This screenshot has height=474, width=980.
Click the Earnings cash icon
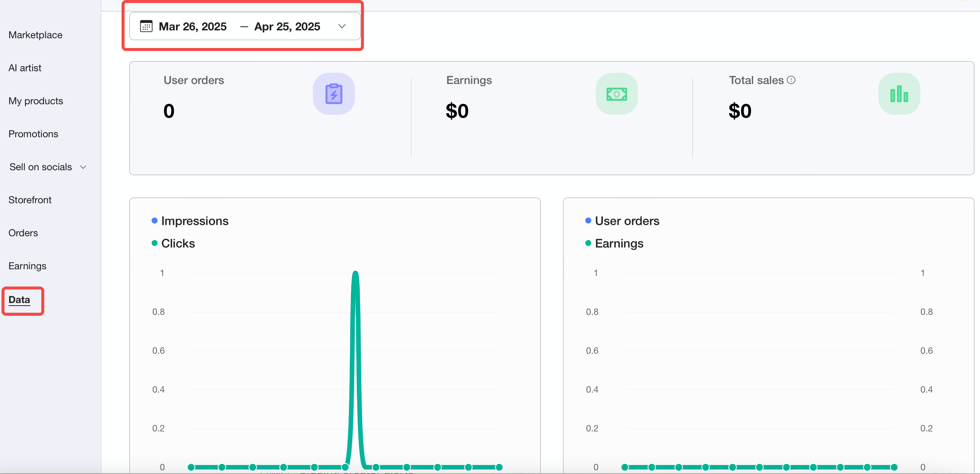pos(616,94)
